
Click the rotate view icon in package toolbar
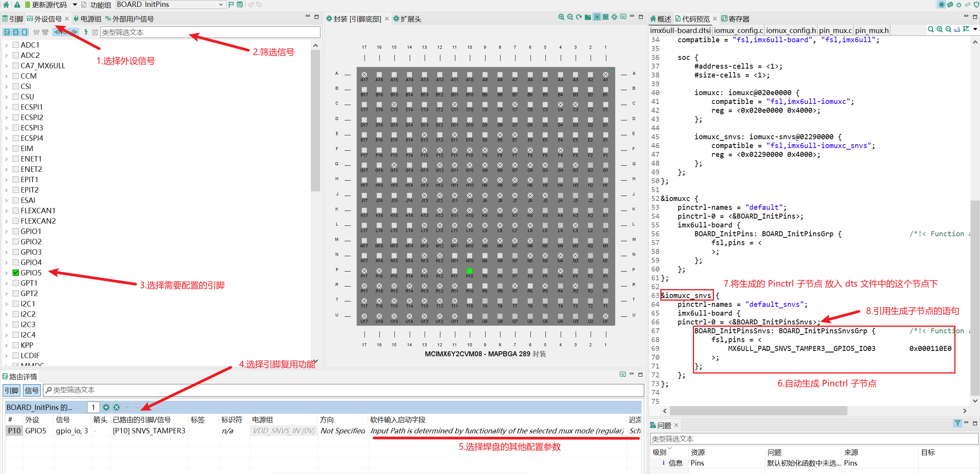click(x=579, y=17)
